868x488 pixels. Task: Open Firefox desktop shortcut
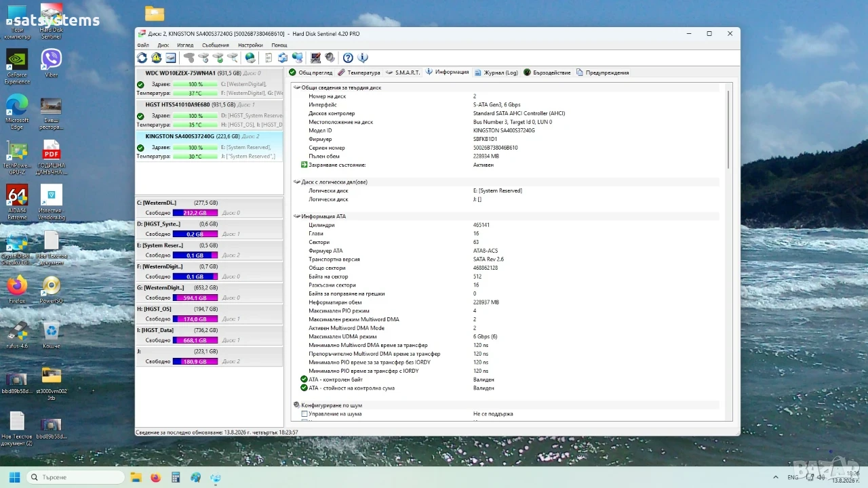click(17, 289)
